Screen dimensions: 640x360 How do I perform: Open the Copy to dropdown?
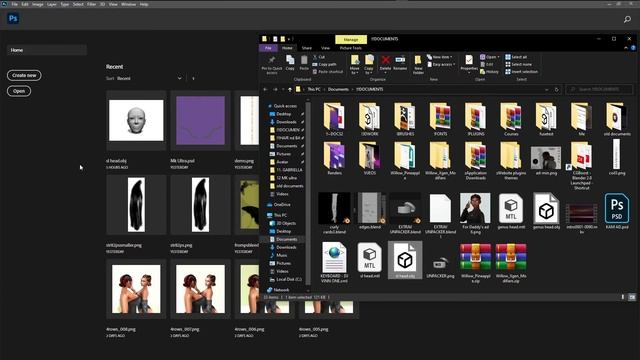pyautogui.click(x=369, y=64)
